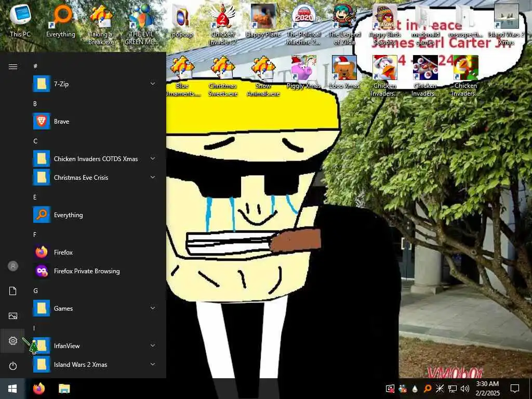
Task: Open Everything from the Start app list
Action: [96, 215]
